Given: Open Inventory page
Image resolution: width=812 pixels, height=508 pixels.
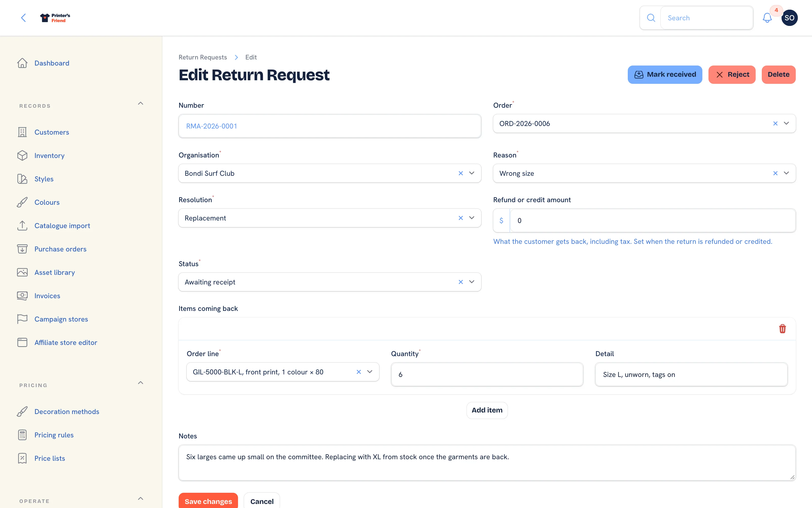Looking at the screenshot, I should pos(49,155).
